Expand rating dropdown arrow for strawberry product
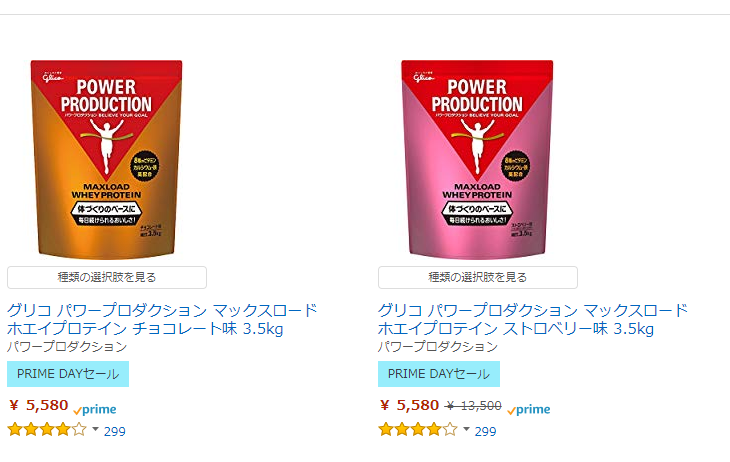This screenshot has height=462, width=730. click(466, 429)
